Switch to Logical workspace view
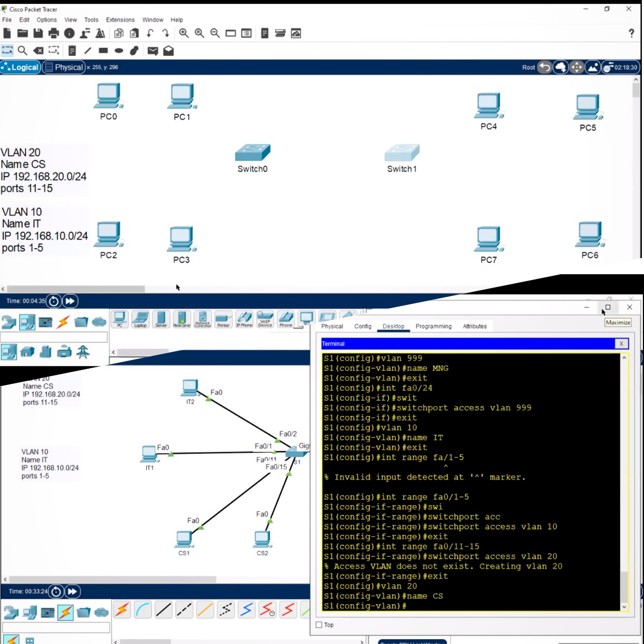 pyautogui.click(x=20, y=67)
